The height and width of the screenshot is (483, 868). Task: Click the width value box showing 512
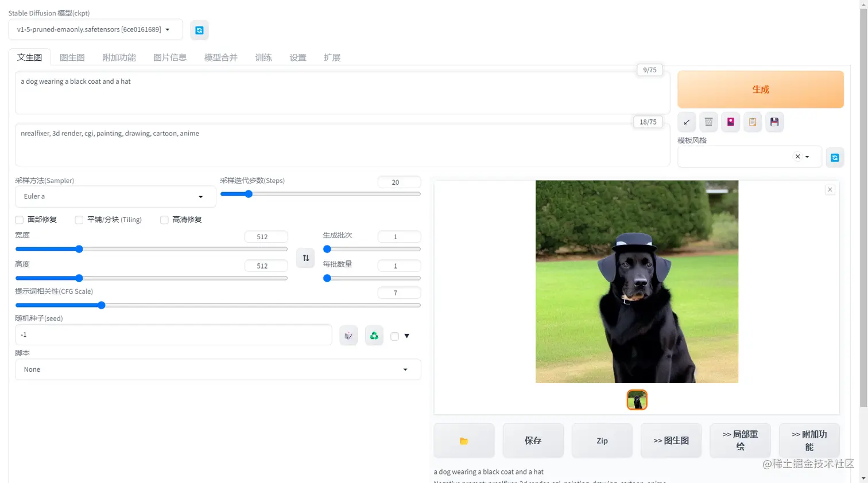[266, 237]
